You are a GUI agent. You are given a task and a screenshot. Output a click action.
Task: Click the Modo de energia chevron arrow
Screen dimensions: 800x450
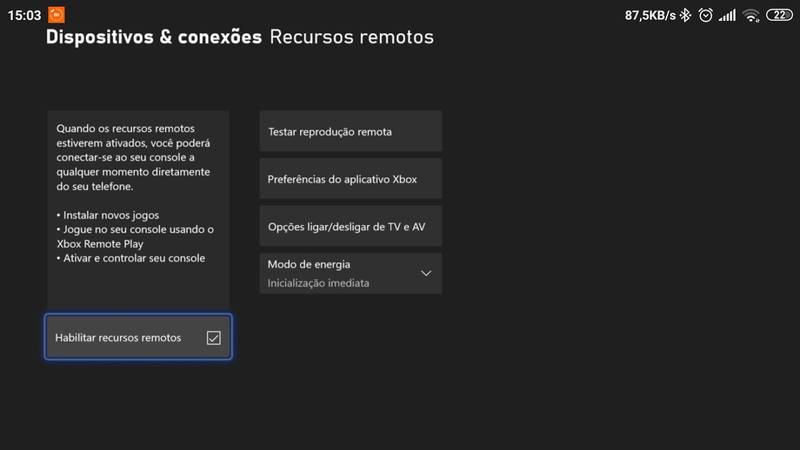[x=426, y=273]
